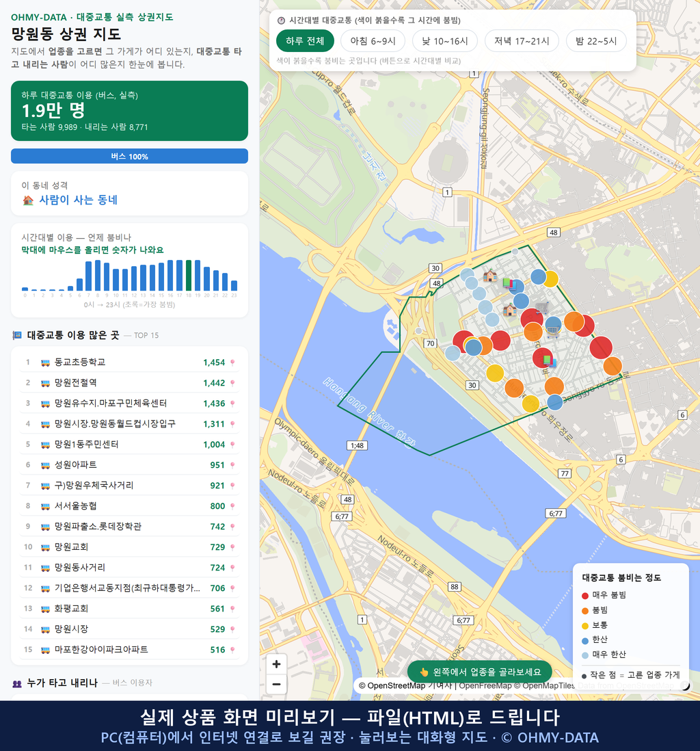This screenshot has height=751, width=700.
Task: Switch to the 아침 6~9시 time filter
Action: coord(373,41)
